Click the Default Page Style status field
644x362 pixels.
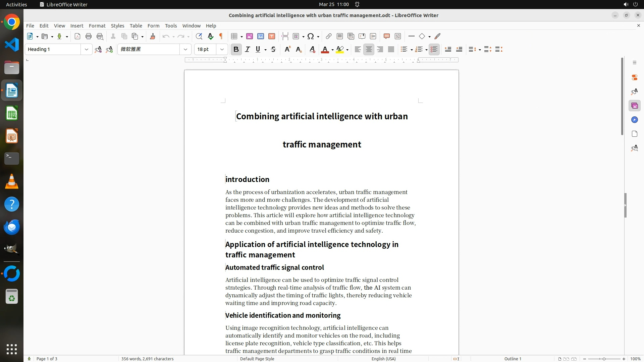click(x=257, y=359)
